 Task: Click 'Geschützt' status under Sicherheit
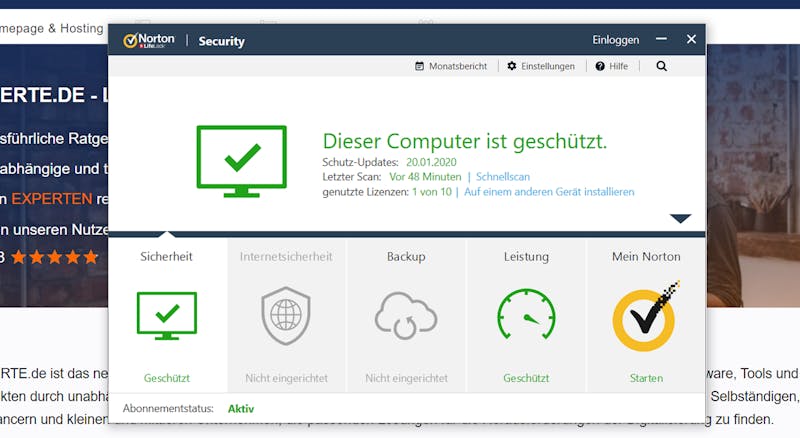pyautogui.click(x=167, y=378)
